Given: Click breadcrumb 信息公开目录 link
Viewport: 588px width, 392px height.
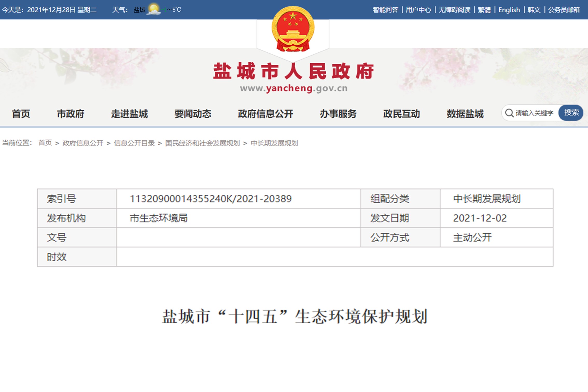Looking at the screenshot, I should pyautogui.click(x=134, y=143).
